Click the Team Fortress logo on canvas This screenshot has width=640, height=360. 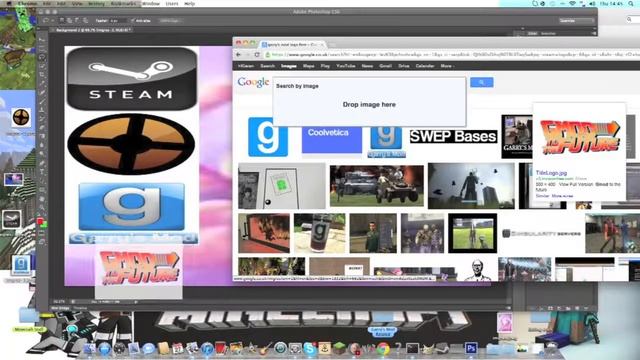click(x=131, y=144)
